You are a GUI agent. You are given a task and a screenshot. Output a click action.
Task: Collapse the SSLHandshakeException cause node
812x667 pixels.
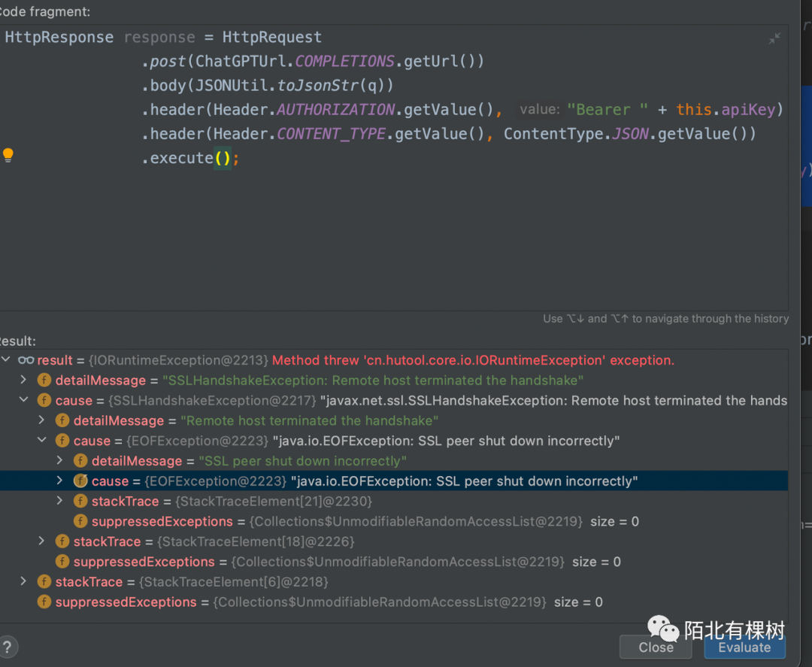tap(23, 401)
